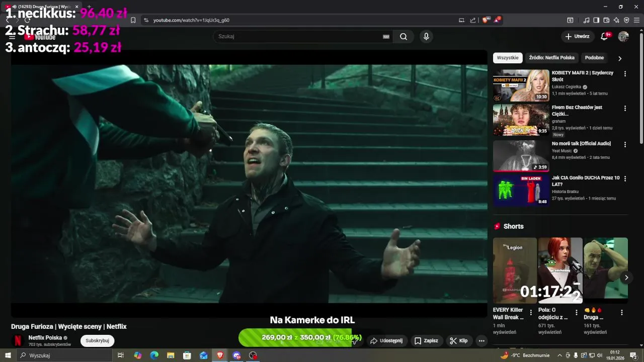The image size is (644, 362).
Task: Open the Windows notification center
Action: pyautogui.click(x=634, y=355)
